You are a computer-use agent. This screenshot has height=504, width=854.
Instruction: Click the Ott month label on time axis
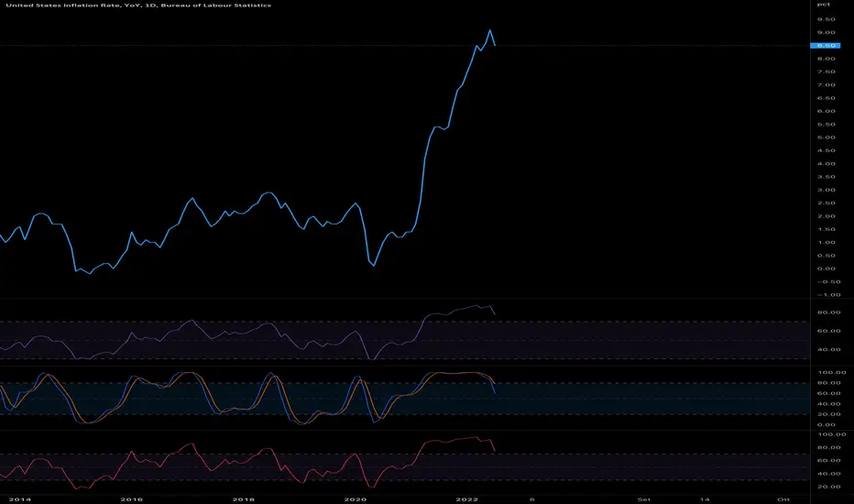tap(783, 499)
